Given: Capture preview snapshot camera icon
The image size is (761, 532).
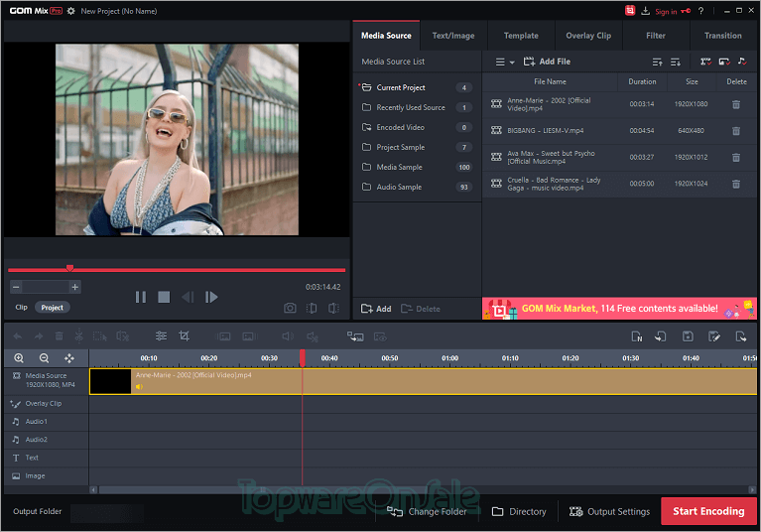Looking at the screenshot, I should coord(290,309).
